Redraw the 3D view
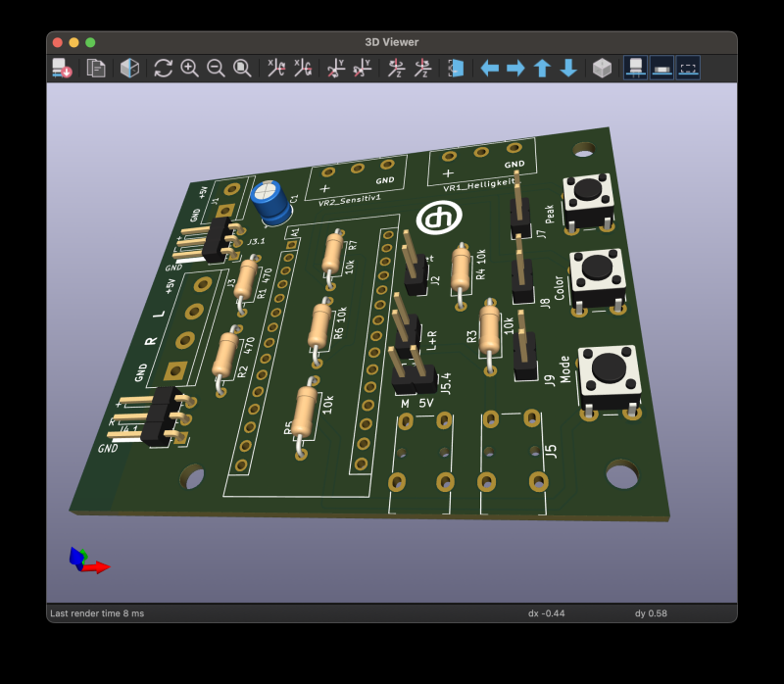784x684 pixels. tap(164, 68)
